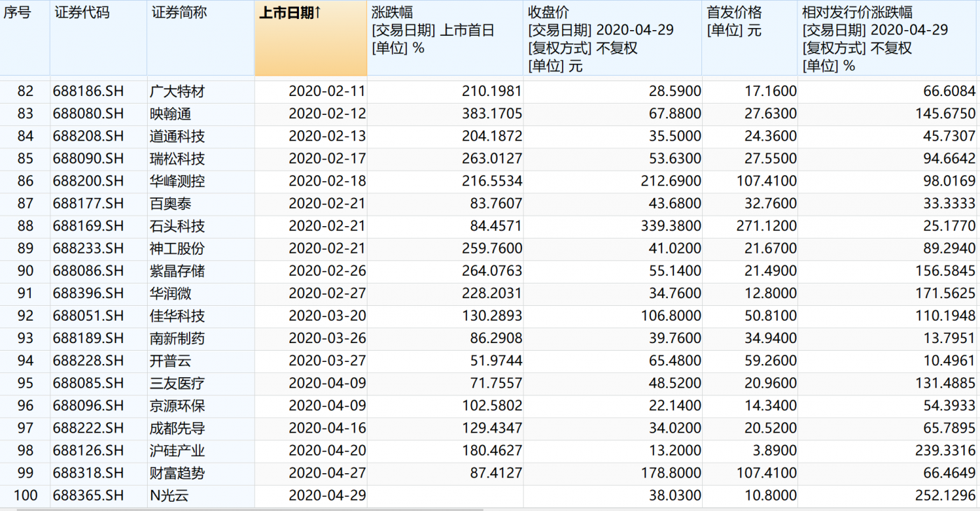This screenshot has height=511, width=980.
Task: Click relative gain value 10.4961
Action: coord(948,360)
